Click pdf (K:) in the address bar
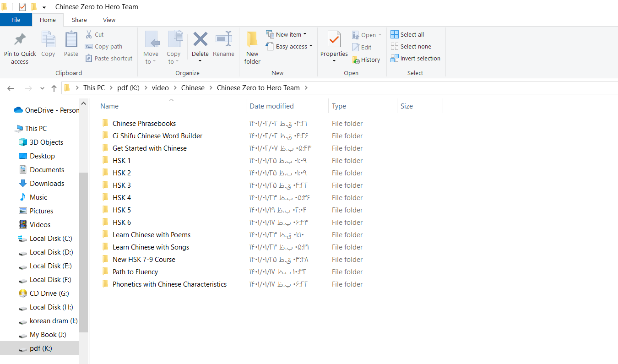 [x=128, y=88]
